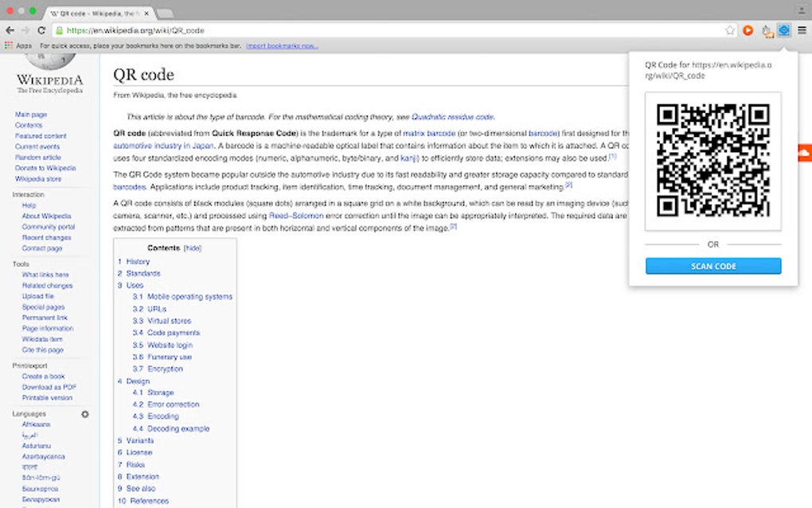Toggle the bookmark star for this page
812x508 pixels.
730,29
